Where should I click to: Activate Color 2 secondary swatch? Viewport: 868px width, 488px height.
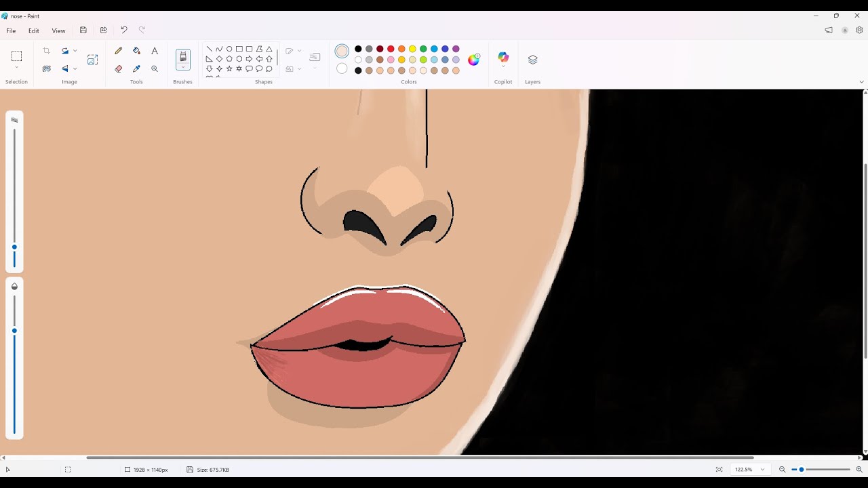(x=342, y=68)
